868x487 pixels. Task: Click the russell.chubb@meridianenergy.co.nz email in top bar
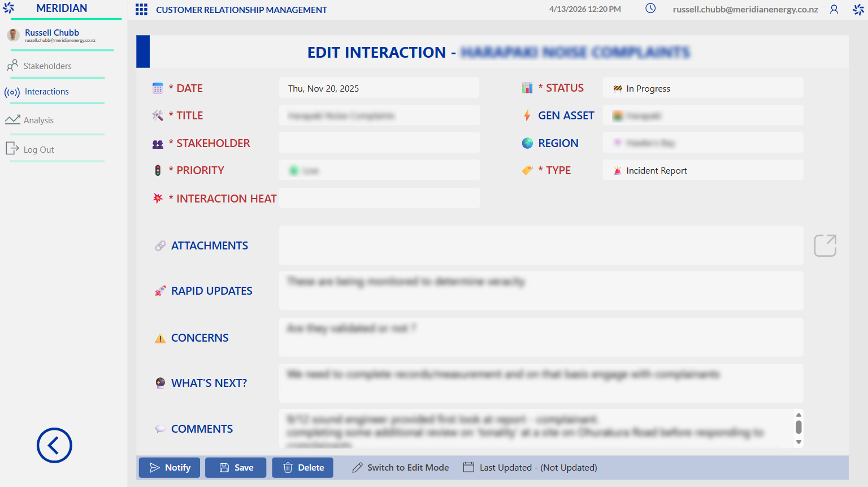coord(745,10)
